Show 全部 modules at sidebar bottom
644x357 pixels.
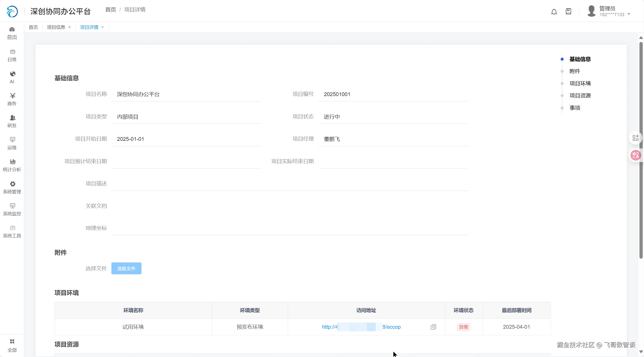click(12, 345)
